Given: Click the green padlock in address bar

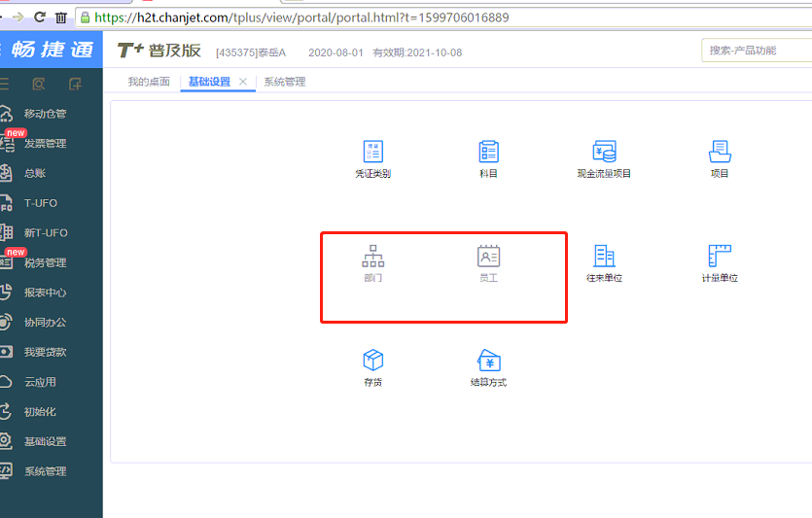Looking at the screenshot, I should tap(86, 17).
